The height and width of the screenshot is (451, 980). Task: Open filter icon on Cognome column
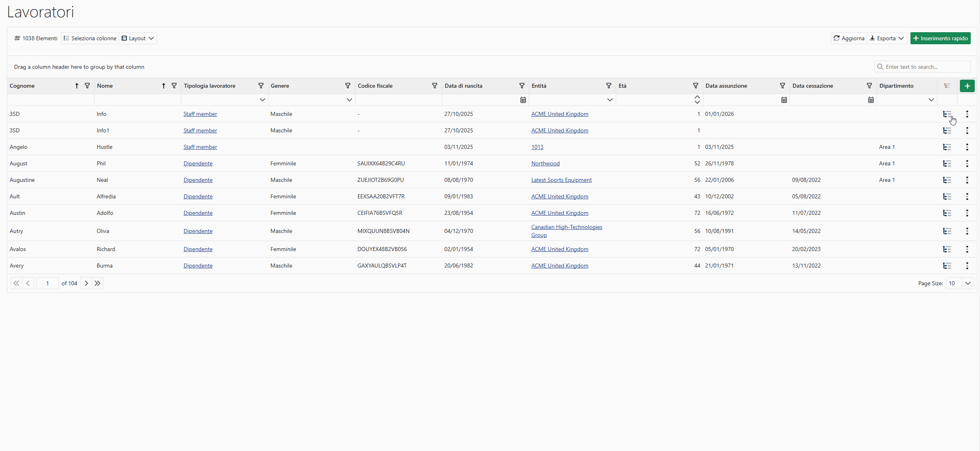tap(87, 86)
